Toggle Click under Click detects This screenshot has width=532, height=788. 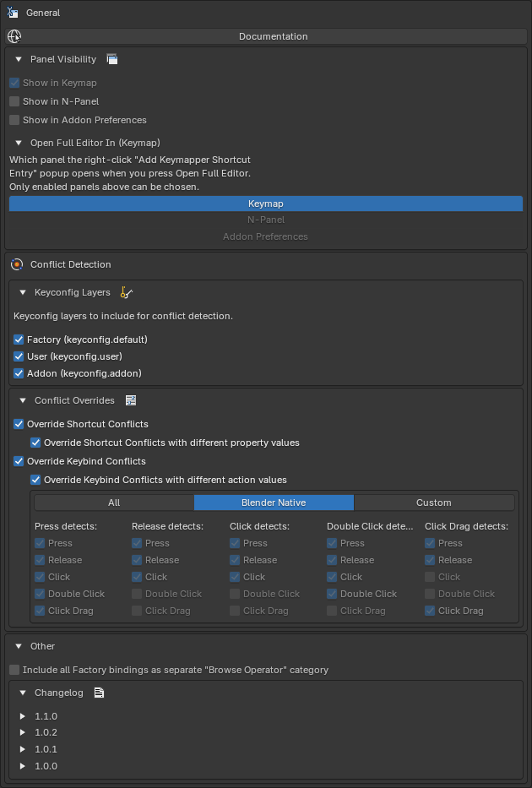tap(235, 577)
